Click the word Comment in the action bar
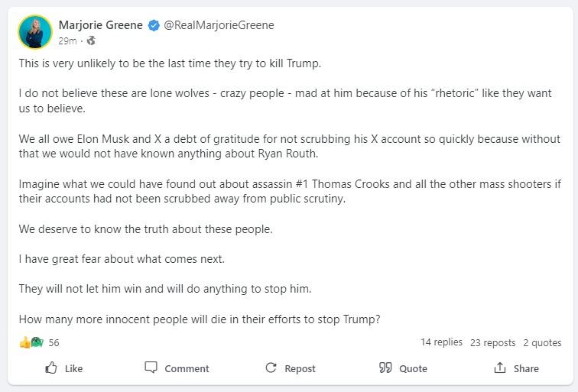 point(187,368)
